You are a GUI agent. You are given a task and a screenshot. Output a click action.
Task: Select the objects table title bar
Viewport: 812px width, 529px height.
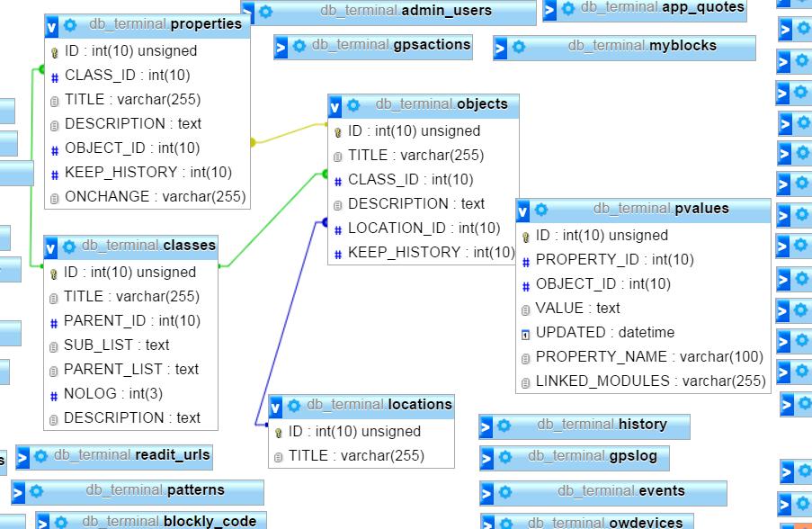(424, 105)
